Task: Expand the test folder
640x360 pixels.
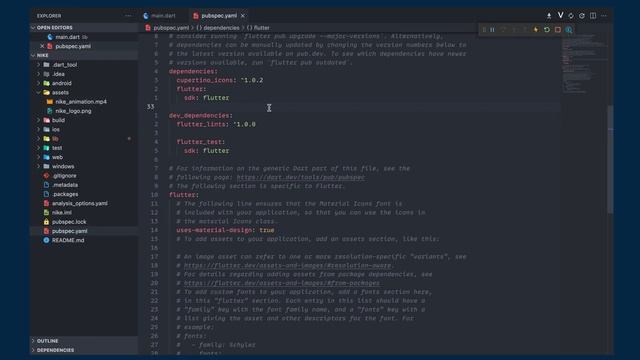Action: [57, 148]
